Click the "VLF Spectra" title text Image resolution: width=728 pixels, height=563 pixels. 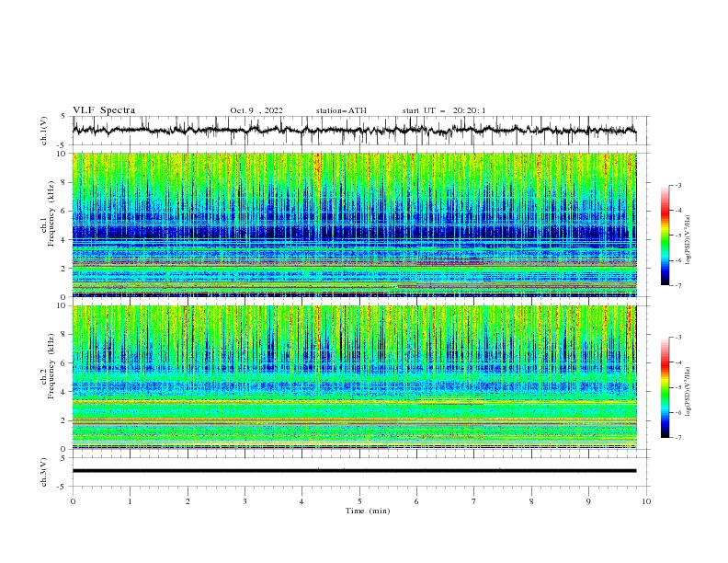tap(104, 110)
